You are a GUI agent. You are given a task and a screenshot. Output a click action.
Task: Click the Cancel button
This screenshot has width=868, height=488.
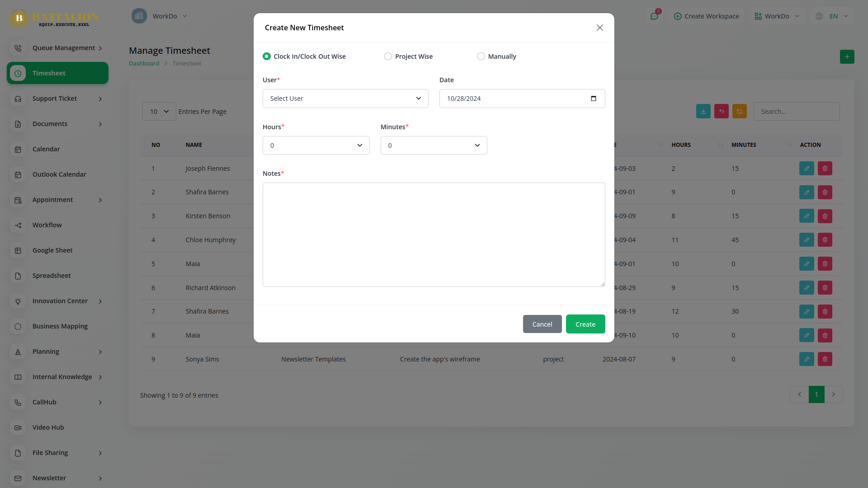click(x=542, y=324)
